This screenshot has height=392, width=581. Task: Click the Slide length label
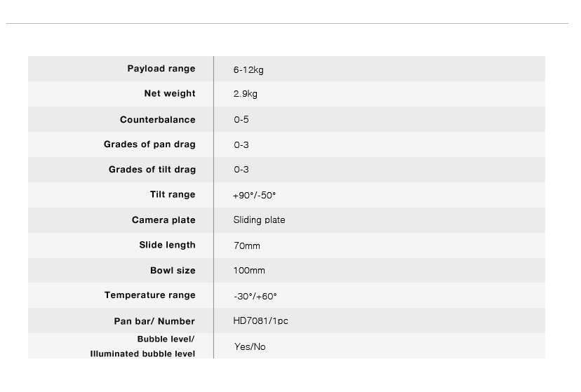(167, 245)
